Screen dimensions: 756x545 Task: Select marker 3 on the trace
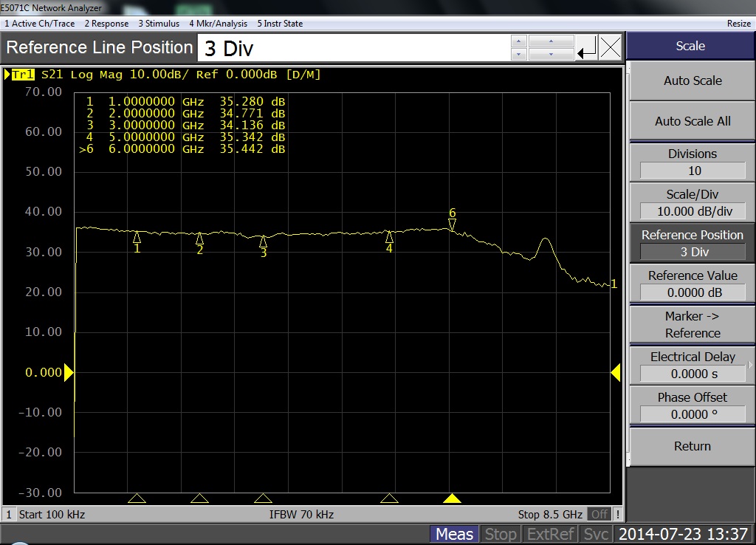[263, 241]
